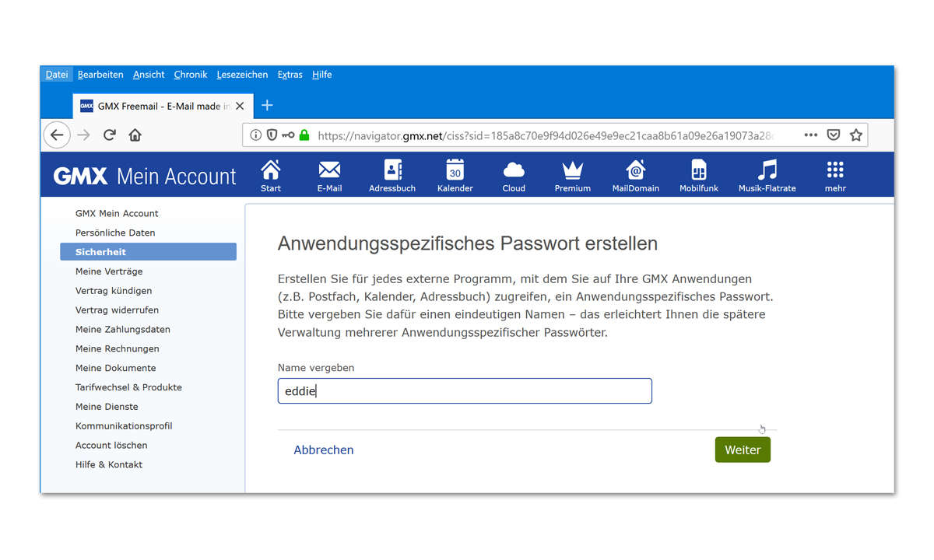Open the MailDomain icon
934x560 pixels.
click(636, 170)
